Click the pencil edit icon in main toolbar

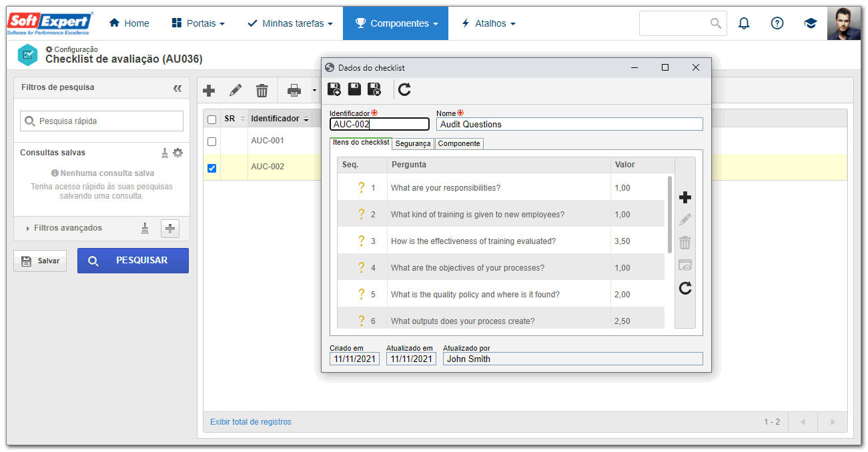236,91
